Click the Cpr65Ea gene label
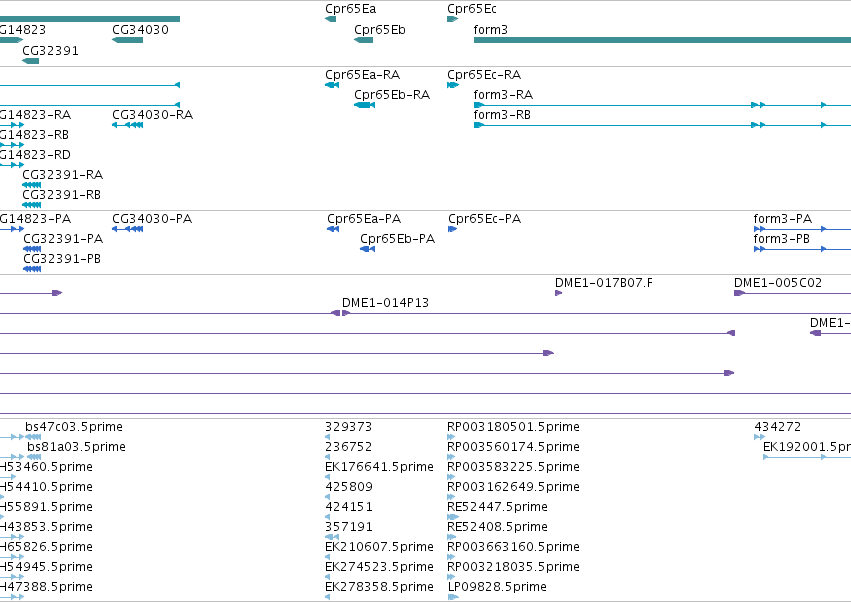This screenshot has height=602, width=851. tap(351, 9)
